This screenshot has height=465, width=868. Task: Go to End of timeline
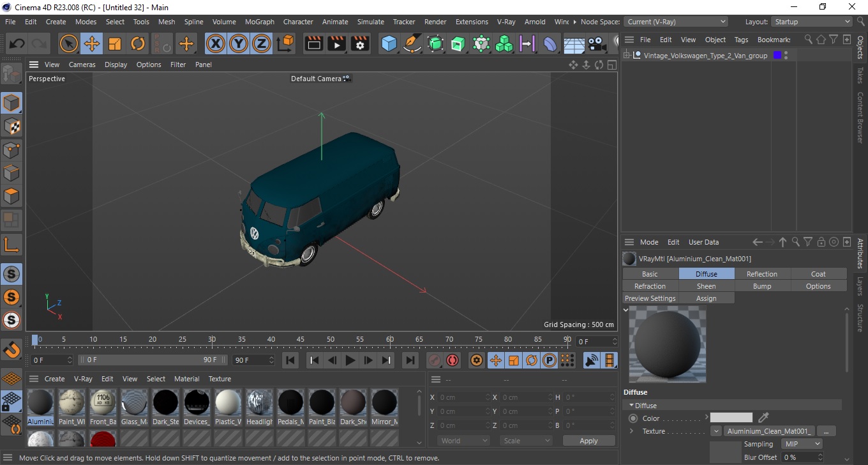point(410,360)
